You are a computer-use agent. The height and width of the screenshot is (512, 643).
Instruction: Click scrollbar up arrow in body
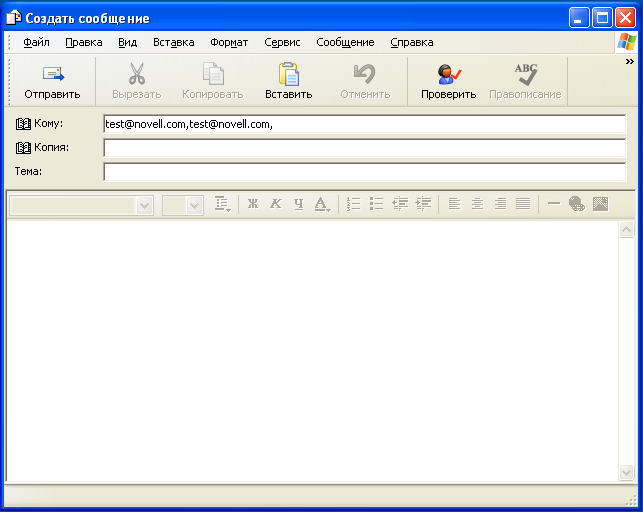pos(626,229)
